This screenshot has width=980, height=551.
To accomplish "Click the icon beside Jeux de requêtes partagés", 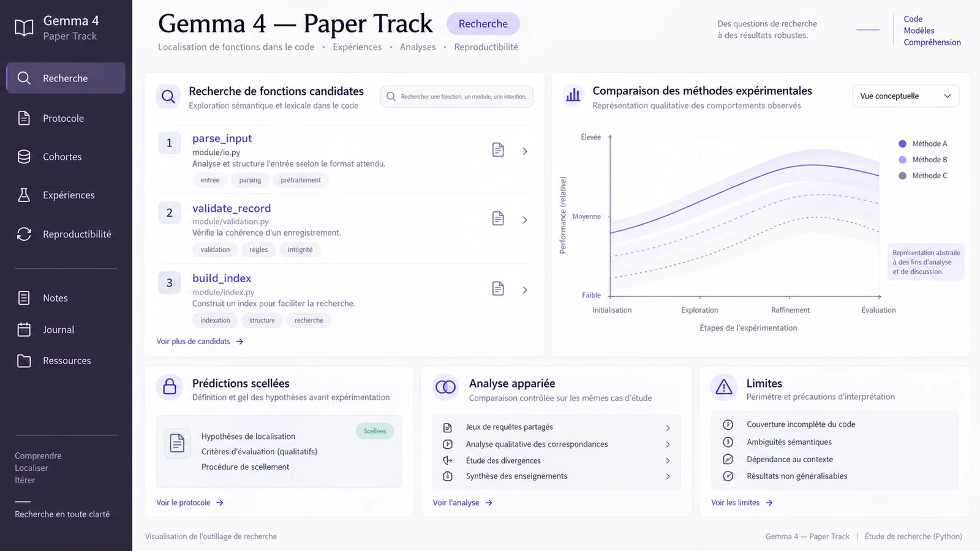I will click(448, 427).
